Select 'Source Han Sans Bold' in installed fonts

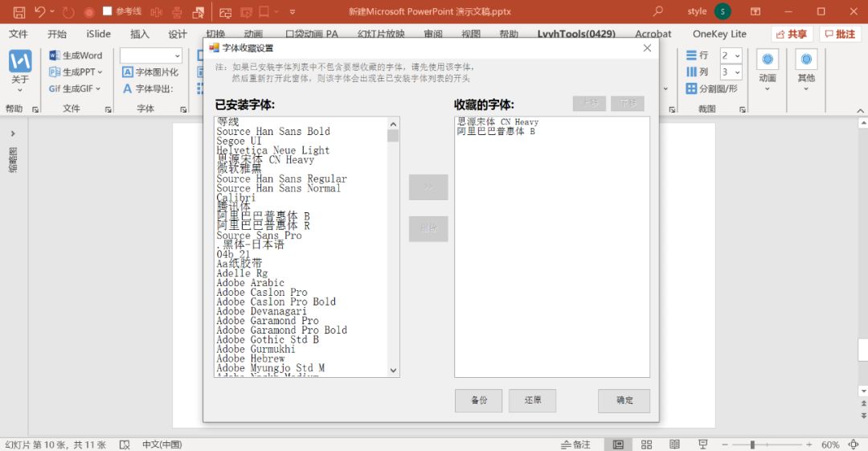(x=273, y=131)
